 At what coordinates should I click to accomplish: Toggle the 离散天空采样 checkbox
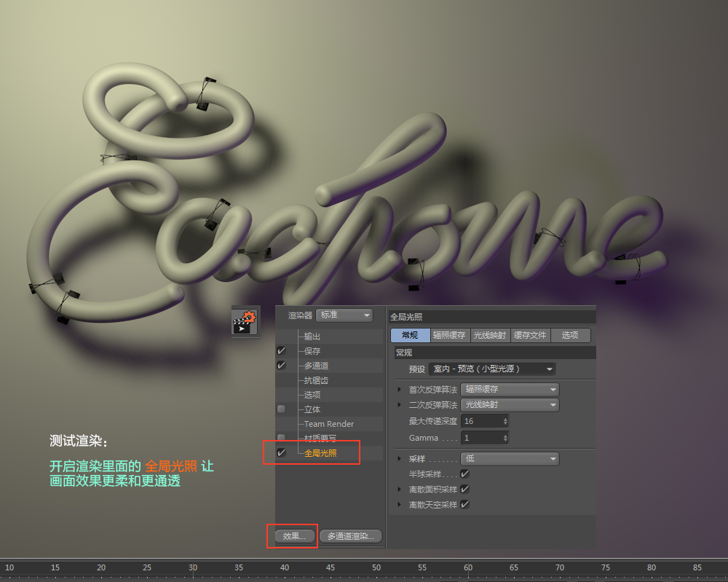(x=464, y=505)
